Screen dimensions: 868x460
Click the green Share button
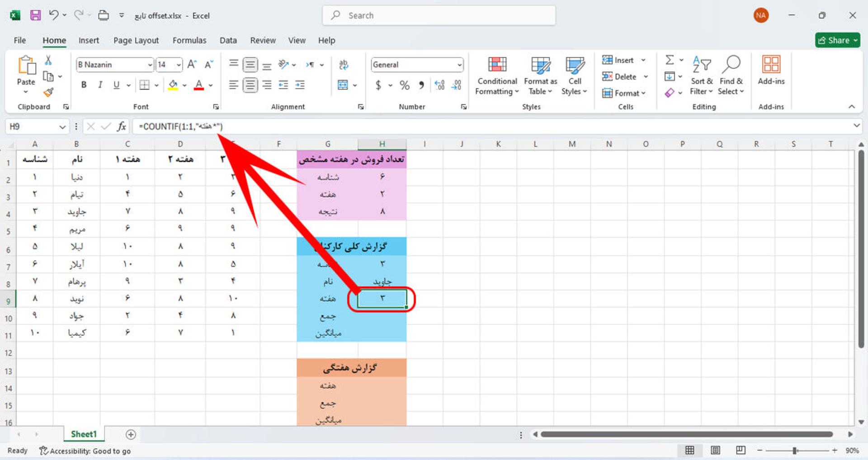(x=838, y=40)
